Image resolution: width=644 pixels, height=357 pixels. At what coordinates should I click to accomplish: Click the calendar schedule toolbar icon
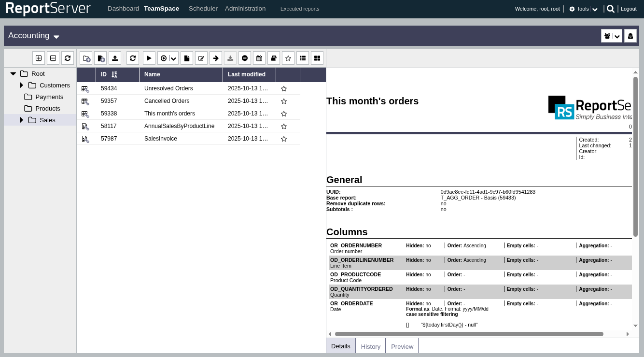[x=259, y=58]
